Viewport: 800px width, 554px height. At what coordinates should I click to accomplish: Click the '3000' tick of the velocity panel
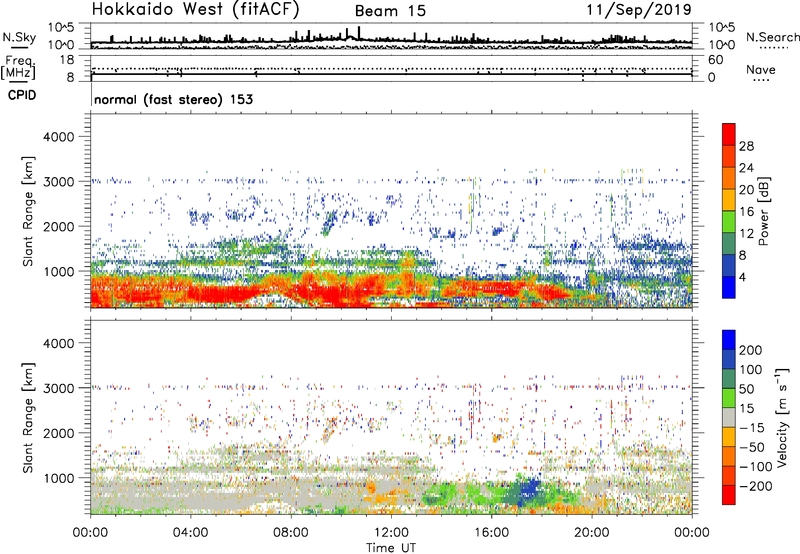pyautogui.click(x=58, y=388)
